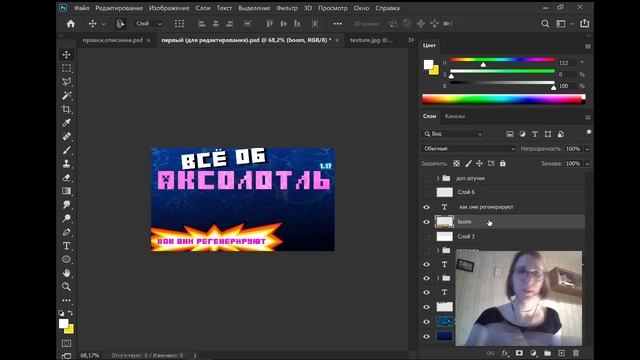Pick color from the spectrum ramp
Image resolution: width=640 pixels, height=360 pixels.
coord(503,99)
